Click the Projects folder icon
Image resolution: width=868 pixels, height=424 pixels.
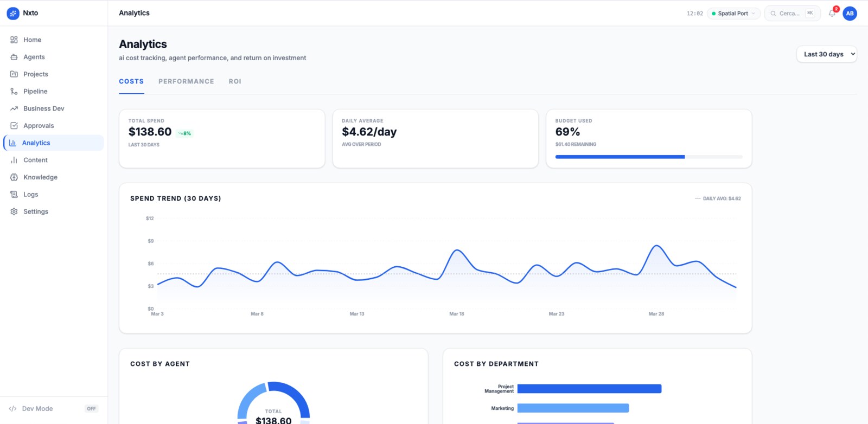point(14,74)
